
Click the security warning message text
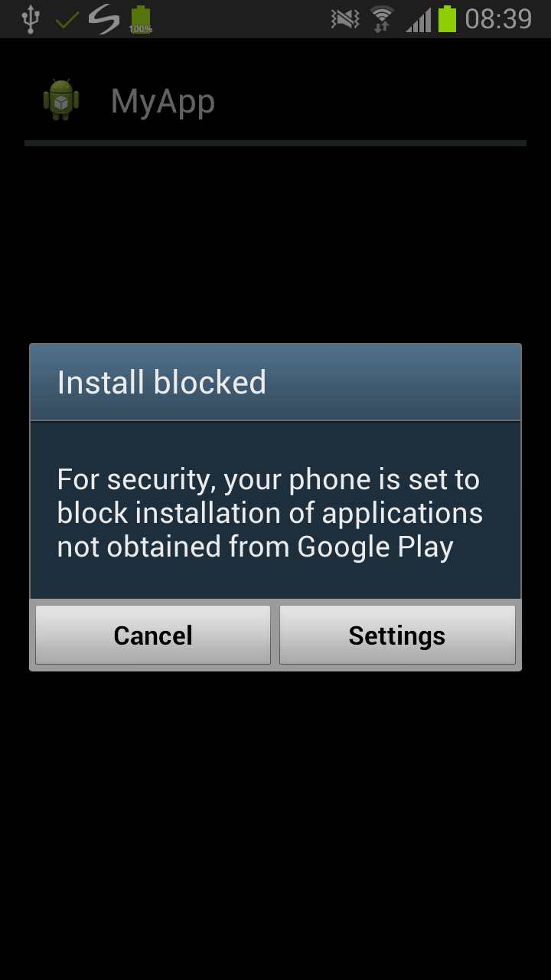pyautogui.click(x=270, y=513)
